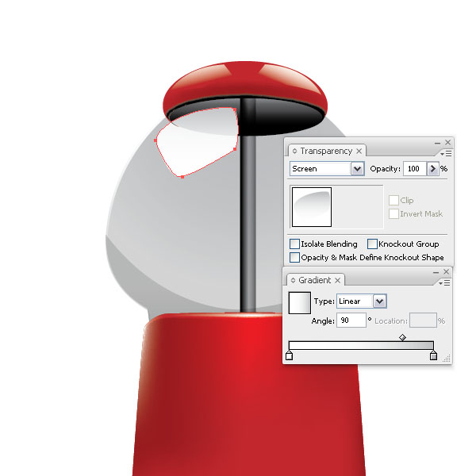Open the Opacity slider arrow
476x476 pixels.
pos(433,169)
